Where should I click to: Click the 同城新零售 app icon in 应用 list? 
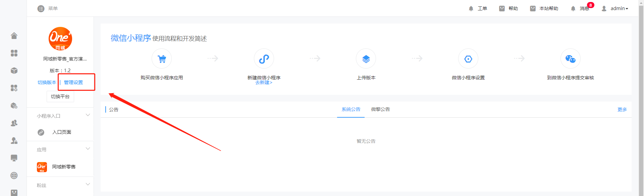(42, 167)
